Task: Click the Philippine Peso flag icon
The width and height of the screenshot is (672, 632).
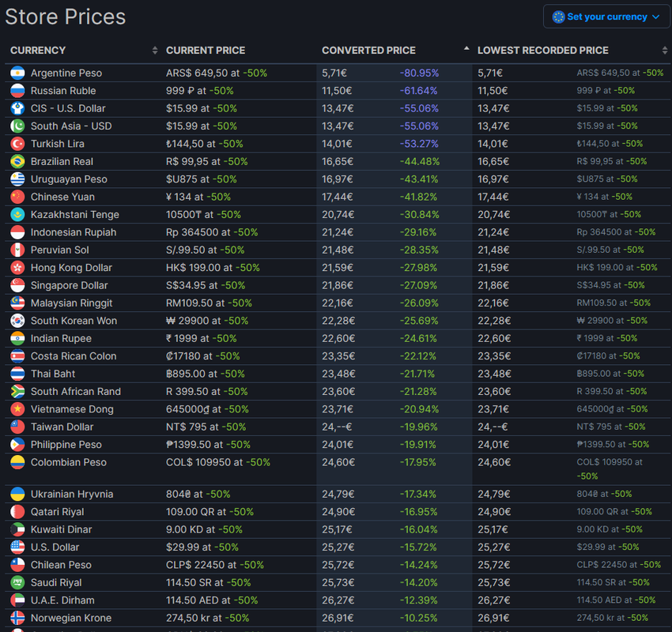Action: [x=17, y=445]
